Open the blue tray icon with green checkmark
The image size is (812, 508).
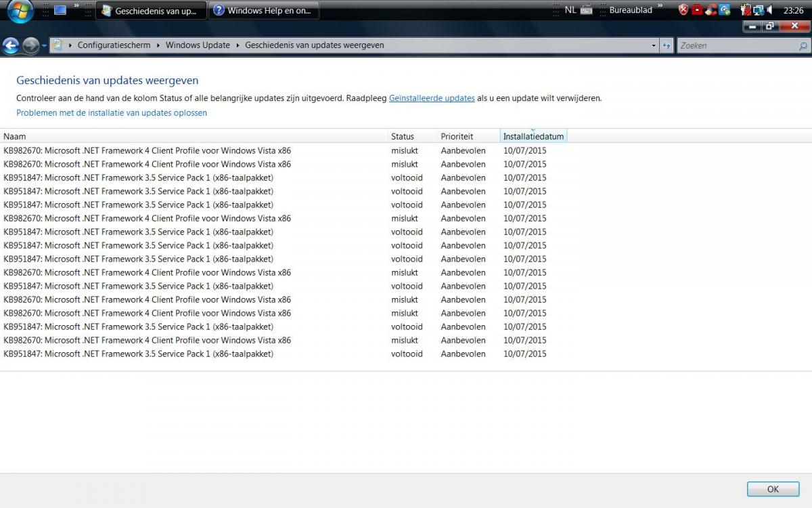pos(725,10)
